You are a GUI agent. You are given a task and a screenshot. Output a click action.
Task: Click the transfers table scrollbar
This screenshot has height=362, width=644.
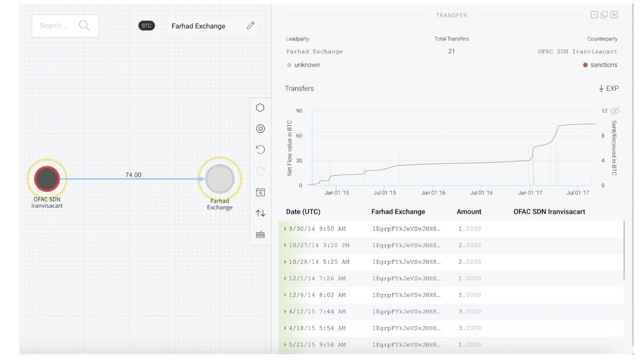624,250
